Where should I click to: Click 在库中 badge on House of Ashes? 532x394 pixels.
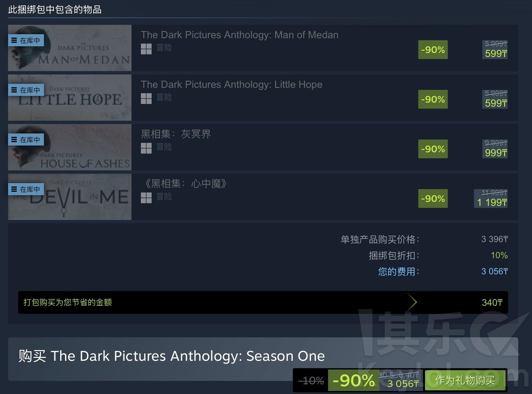pos(26,139)
